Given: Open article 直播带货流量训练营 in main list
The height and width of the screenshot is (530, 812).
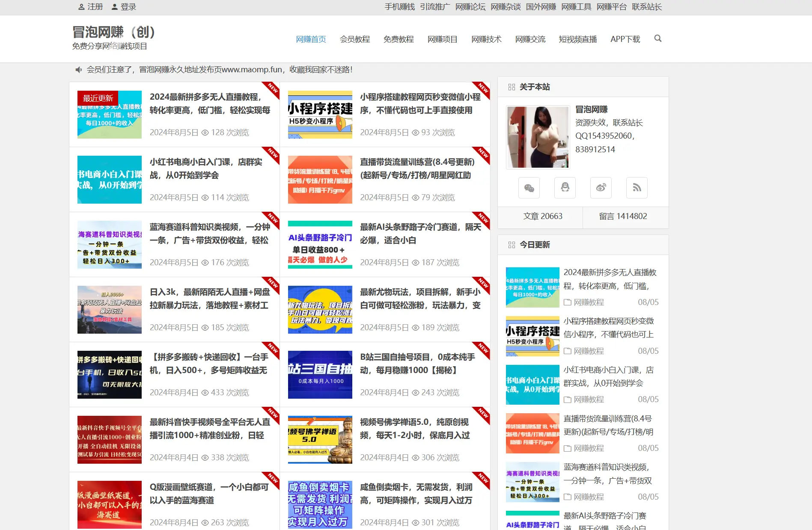Looking at the screenshot, I should coord(417,169).
